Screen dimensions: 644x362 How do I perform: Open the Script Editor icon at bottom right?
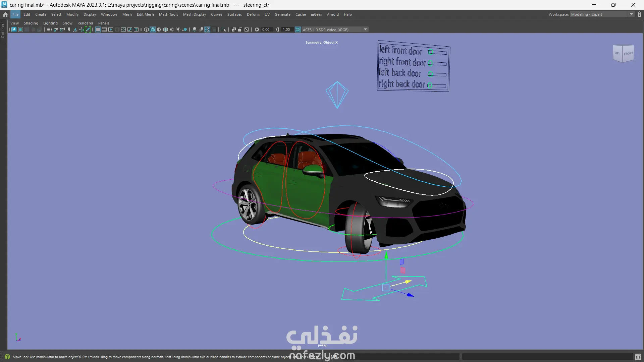(638, 357)
